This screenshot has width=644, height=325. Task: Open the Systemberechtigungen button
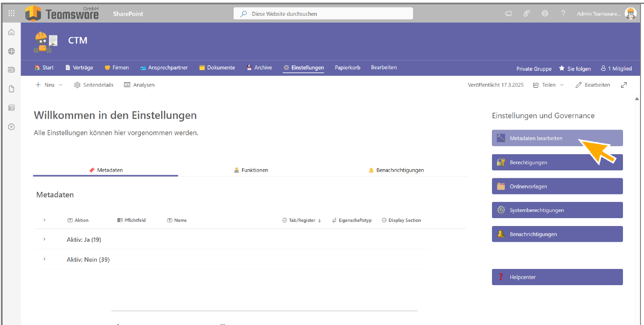tap(557, 210)
